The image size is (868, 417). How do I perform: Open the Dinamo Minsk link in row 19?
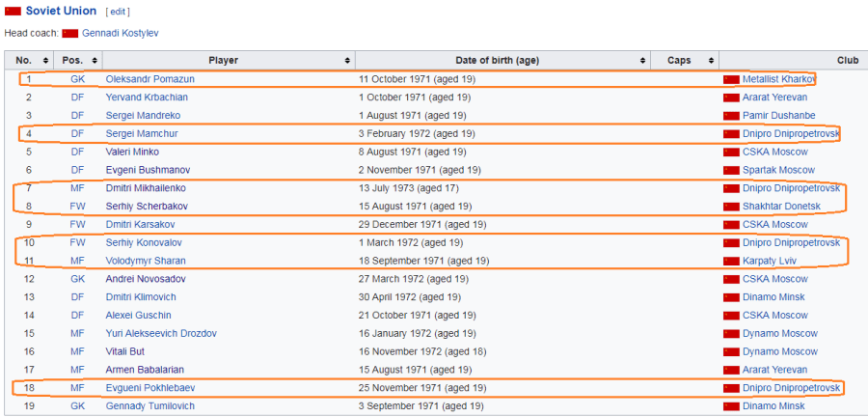point(773,406)
